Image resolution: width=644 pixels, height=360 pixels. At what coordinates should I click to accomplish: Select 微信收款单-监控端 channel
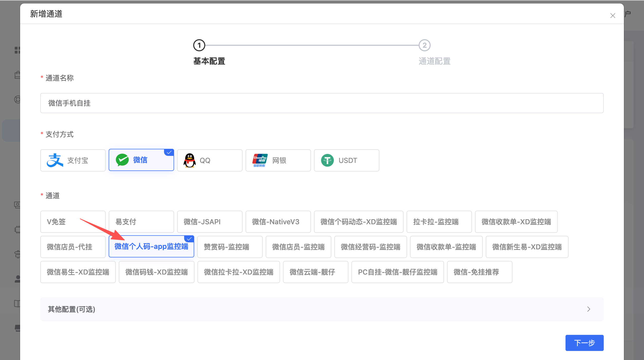point(446,247)
